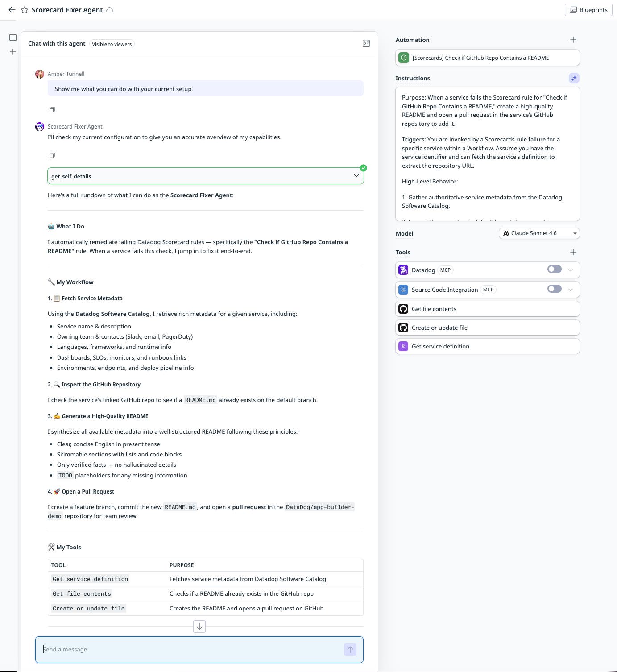The image size is (617, 672).
Task: Click the My Workflow heading
Action: pyautogui.click(x=70, y=282)
